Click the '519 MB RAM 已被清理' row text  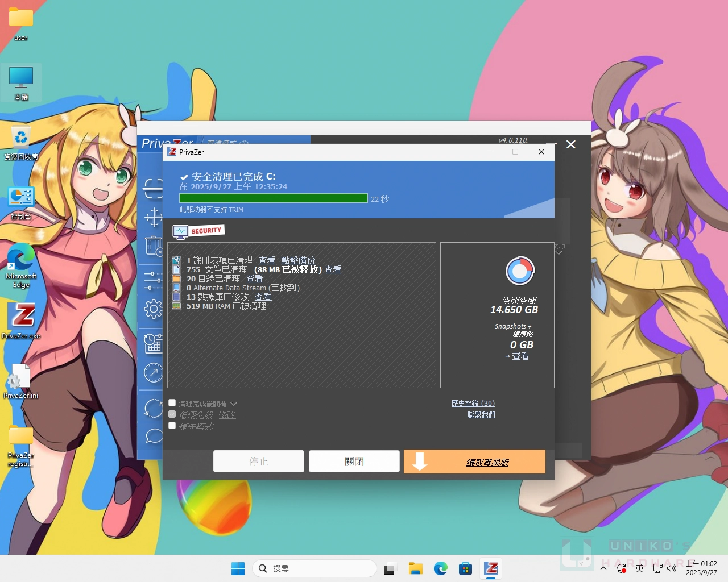click(226, 306)
